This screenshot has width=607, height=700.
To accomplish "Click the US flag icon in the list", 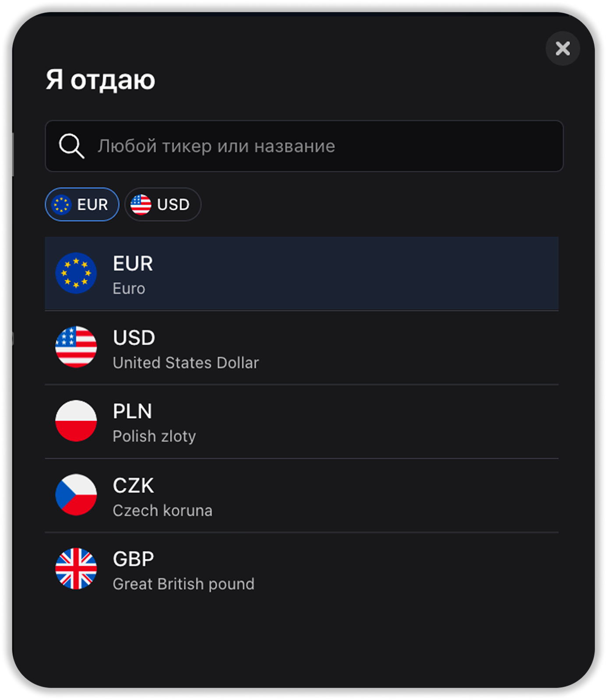I will pos(76,347).
